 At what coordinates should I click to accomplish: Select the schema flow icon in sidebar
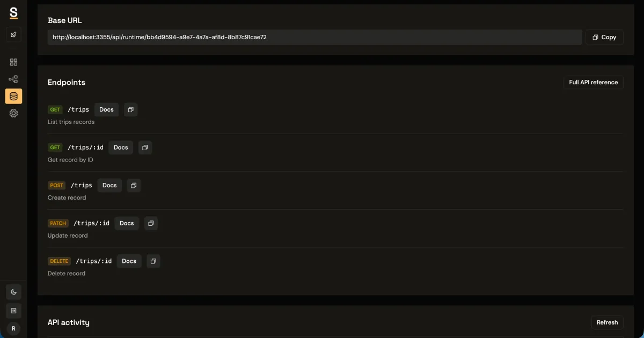(x=13, y=79)
